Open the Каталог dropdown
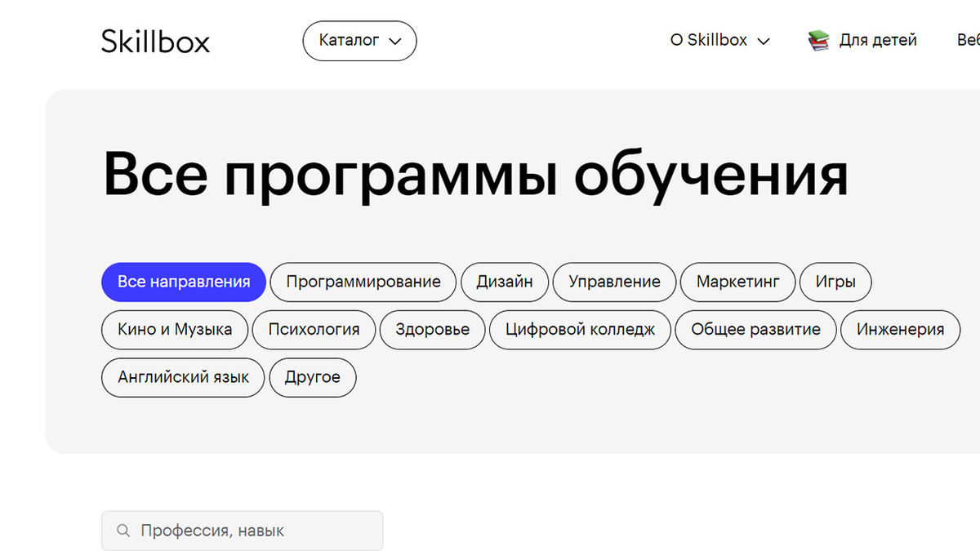This screenshot has height=551, width=980. (359, 41)
